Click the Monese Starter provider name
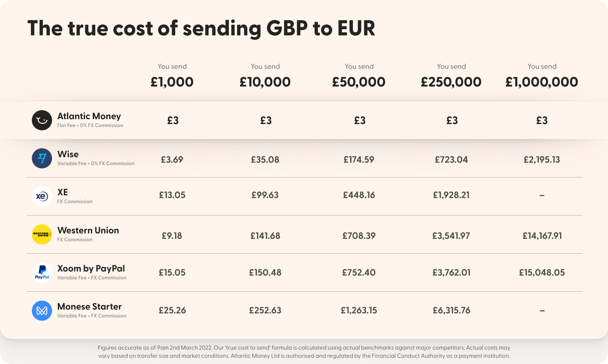Screen dimensions: 608x364 click(89, 307)
